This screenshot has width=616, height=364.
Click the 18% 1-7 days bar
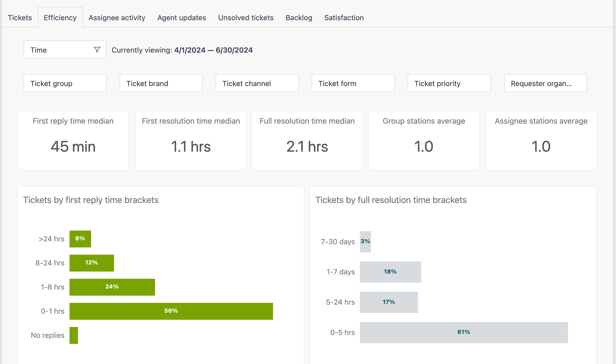(390, 272)
